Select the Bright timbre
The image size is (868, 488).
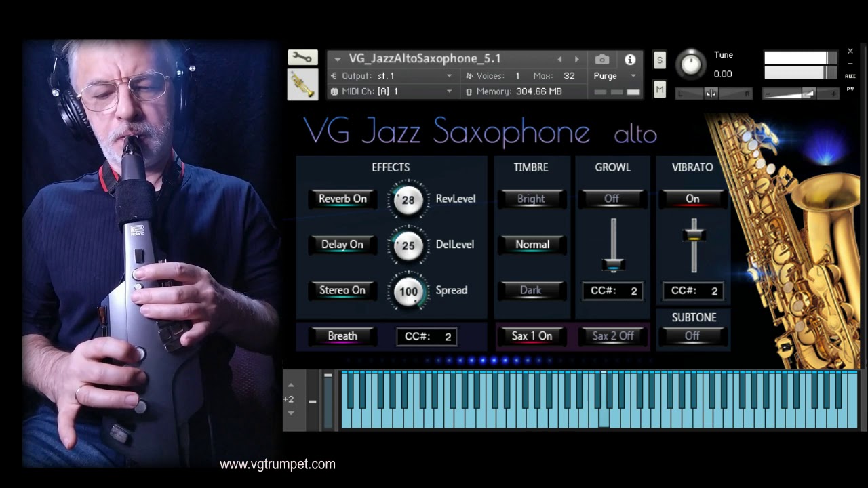coord(531,199)
